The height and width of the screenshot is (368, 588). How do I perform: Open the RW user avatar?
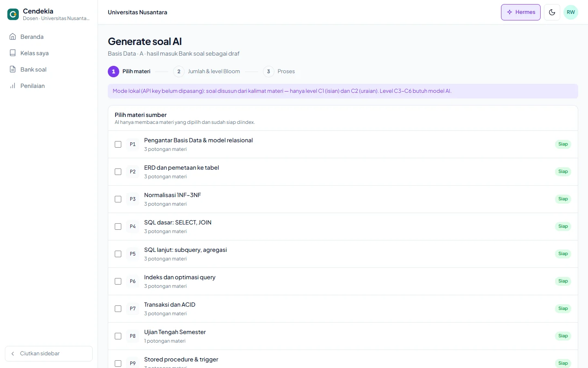[x=571, y=12]
